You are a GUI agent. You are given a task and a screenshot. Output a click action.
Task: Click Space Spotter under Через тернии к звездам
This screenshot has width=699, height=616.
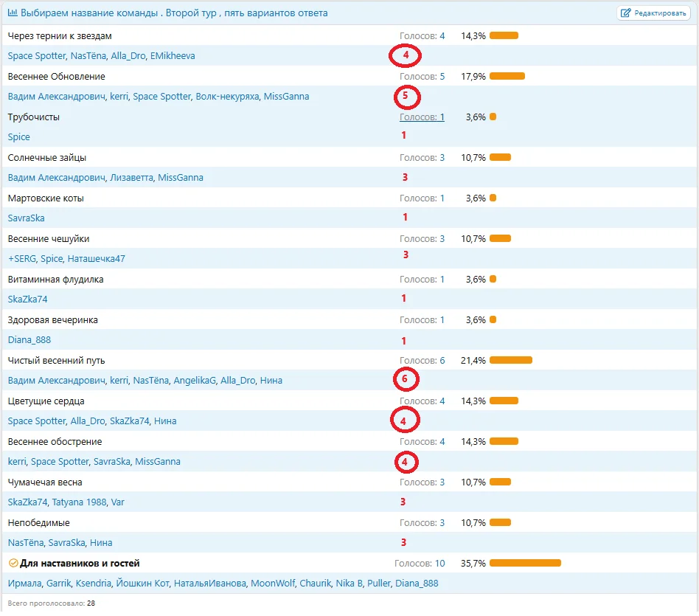[37, 56]
